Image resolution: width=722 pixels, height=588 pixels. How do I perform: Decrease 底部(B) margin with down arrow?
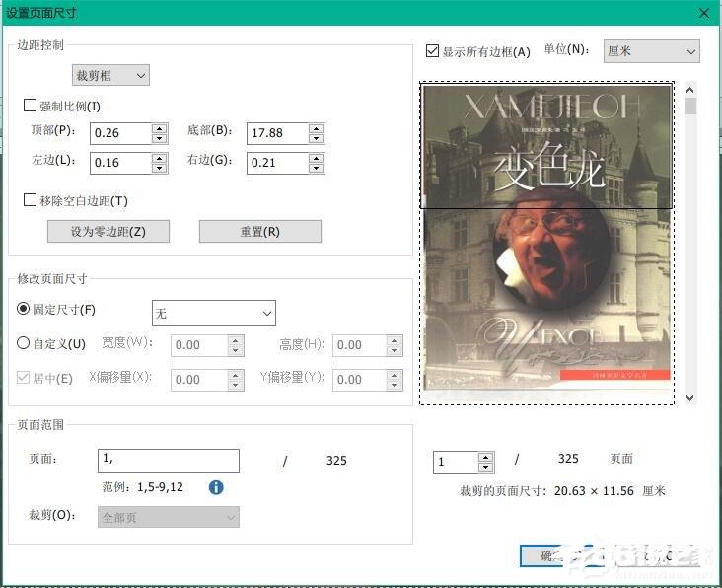pos(316,138)
